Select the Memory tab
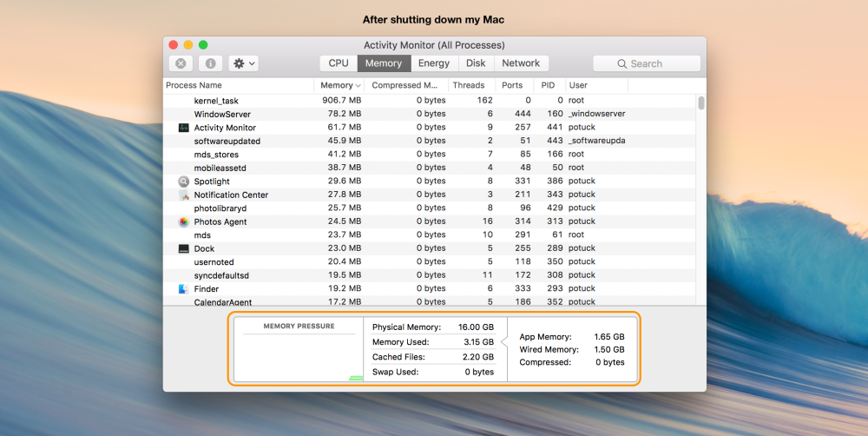Image resolution: width=868 pixels, height=436 pixels. (384, 63)
